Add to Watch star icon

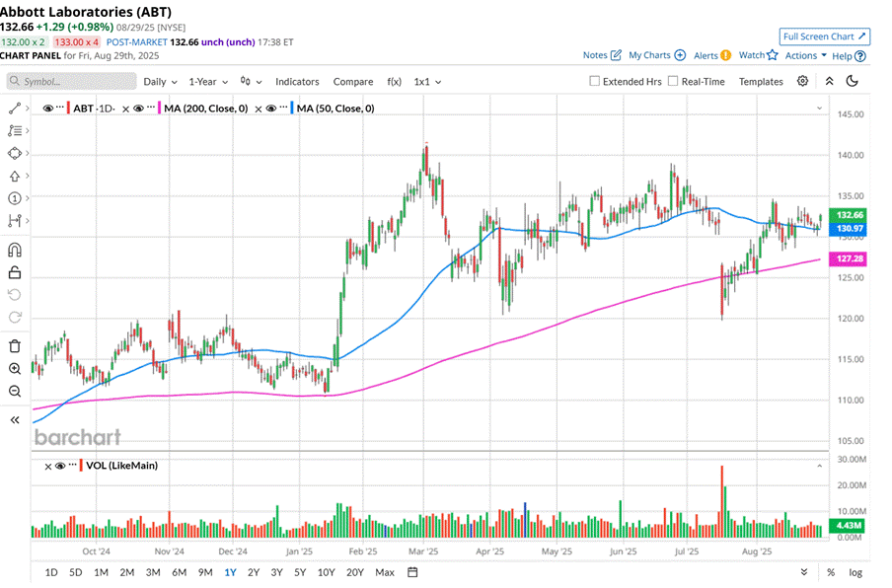tap(772, 55)
